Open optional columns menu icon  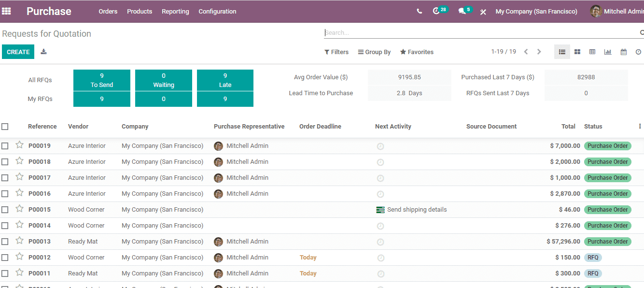pyautogui.click(x=640, y=126)
